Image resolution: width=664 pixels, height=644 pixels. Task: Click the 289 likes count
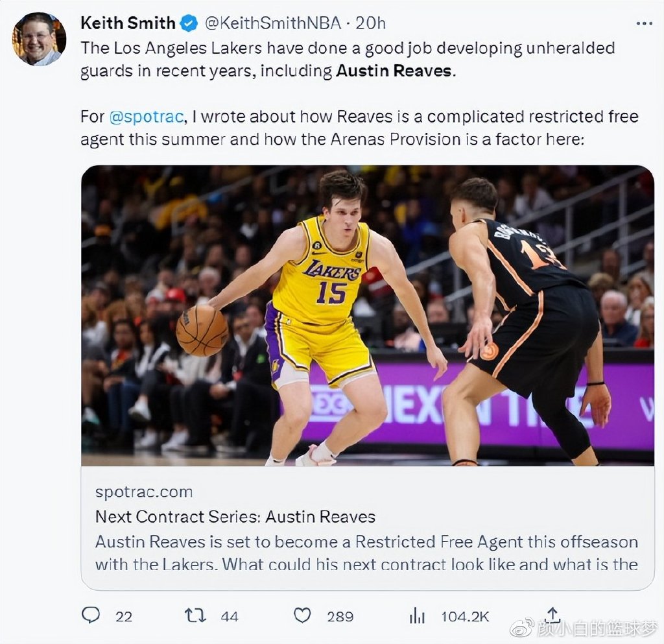click(x=340, y=616)
